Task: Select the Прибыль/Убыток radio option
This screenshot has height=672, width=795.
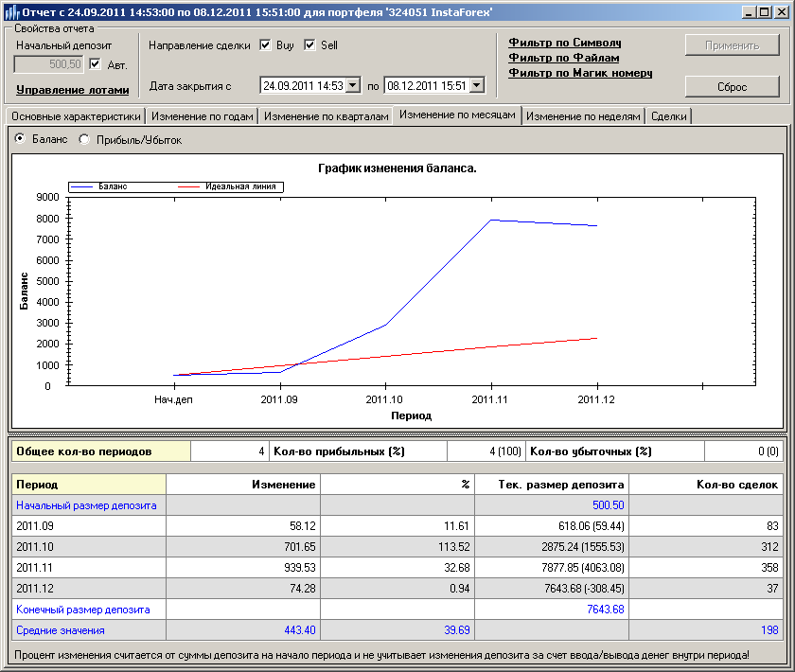Action: pos(84,139)
